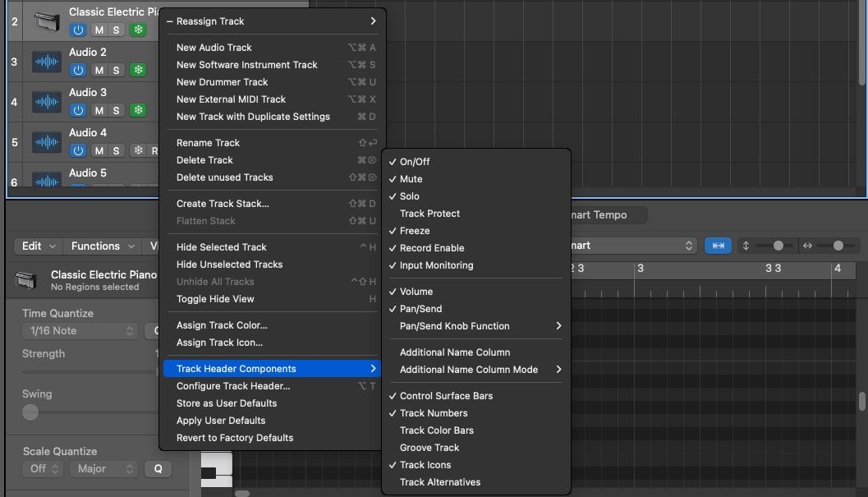Select the Classic Electric Piano instrument icon

47,21
